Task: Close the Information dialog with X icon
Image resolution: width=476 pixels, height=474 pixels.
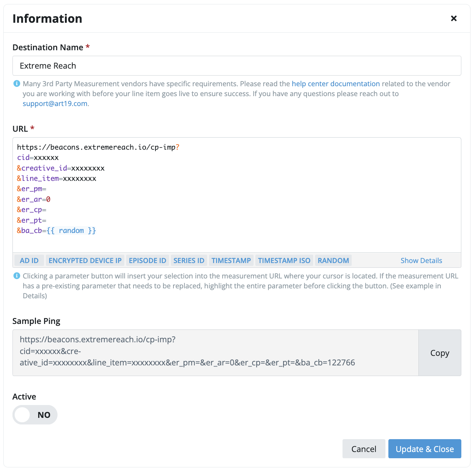Action: pos(454,18)
